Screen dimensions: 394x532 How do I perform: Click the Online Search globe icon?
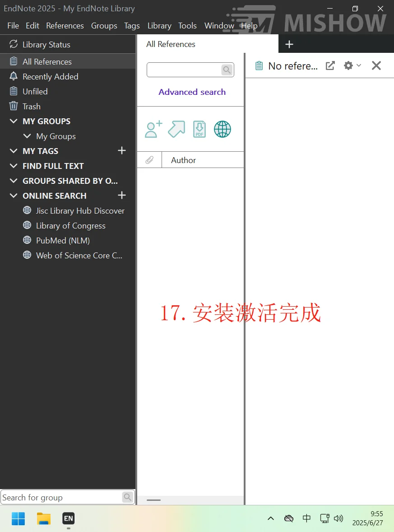(x=222, y=129)
